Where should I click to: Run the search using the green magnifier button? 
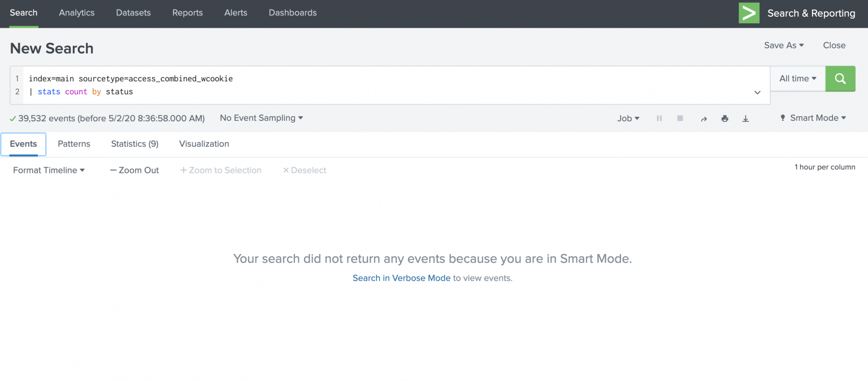tap(840, 78)
